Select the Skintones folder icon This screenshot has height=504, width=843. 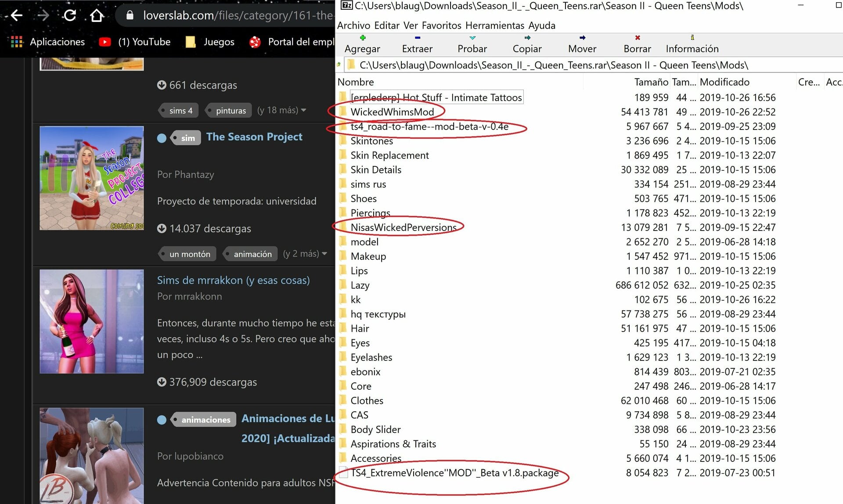click(343, 140)
